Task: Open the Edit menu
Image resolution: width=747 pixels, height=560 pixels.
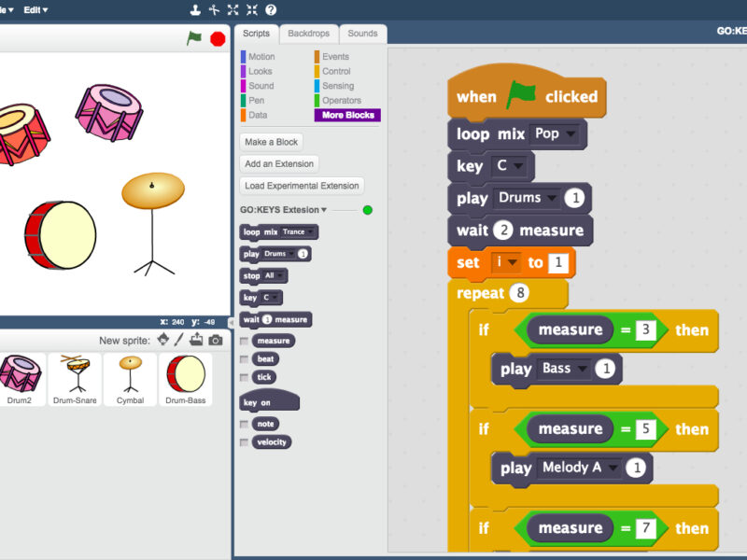Action: pyautogui.click(x=35, y=10)
